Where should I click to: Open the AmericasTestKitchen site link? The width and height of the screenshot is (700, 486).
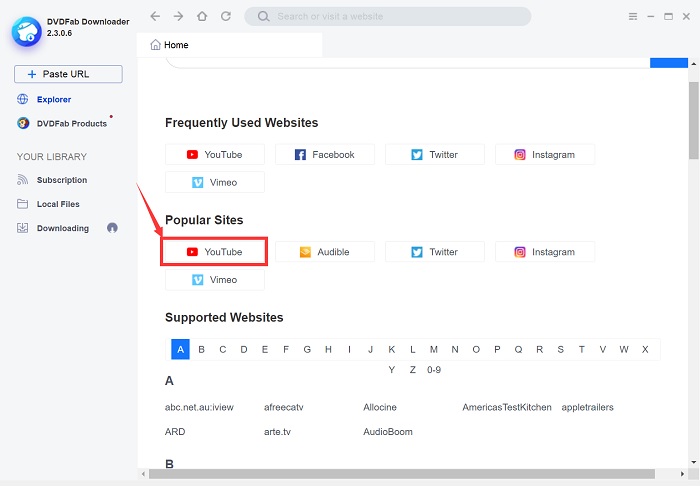(507, 407)
